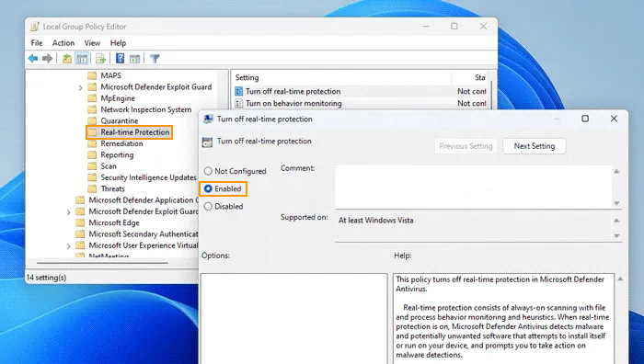644x364 pixels.
Task: Expand the lower Microsoft Defender Exploit Guard node
Action: (x=69, y=211)
